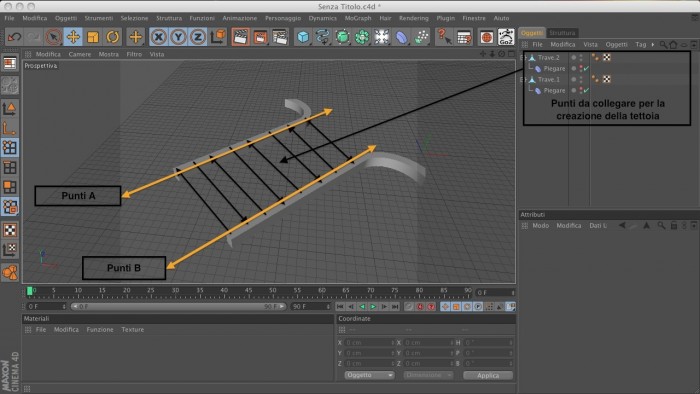This screenshot has height=394, width=700.
Task: Add a Cube primitive object
Action: pyautogui.click(x=303, y=37)
